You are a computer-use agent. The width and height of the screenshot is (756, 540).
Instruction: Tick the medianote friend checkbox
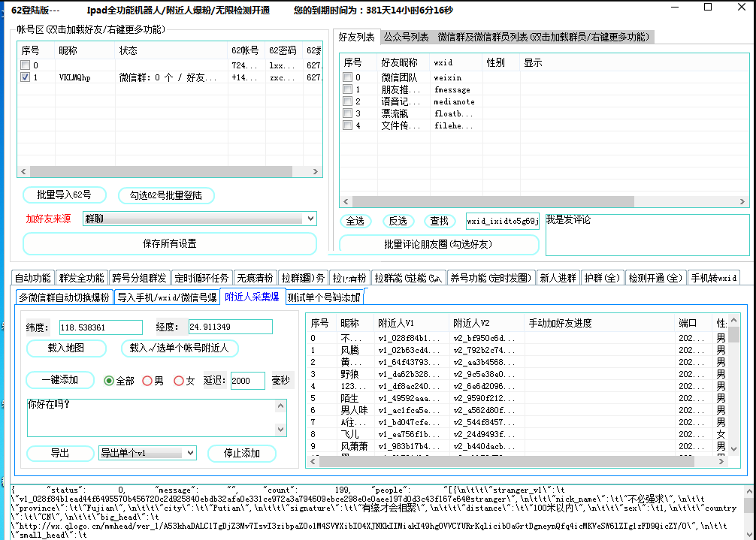[x=347, y=101]
